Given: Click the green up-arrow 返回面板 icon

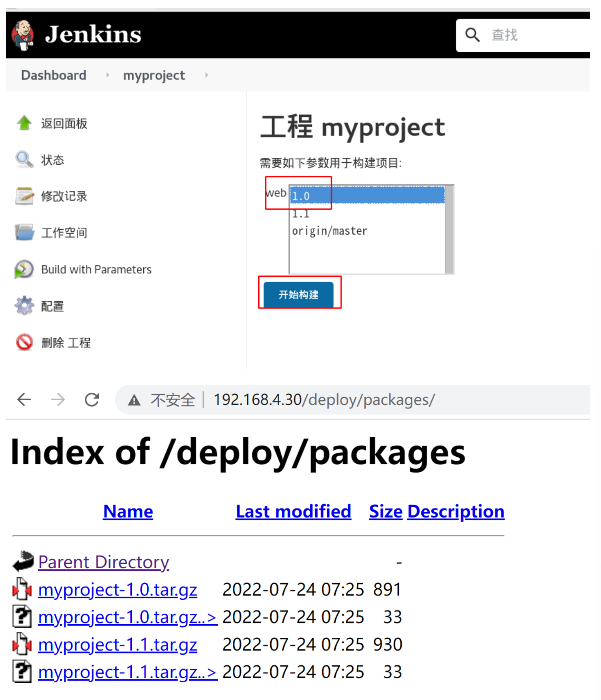Looking at the screenshot, I should click(24, 123).
